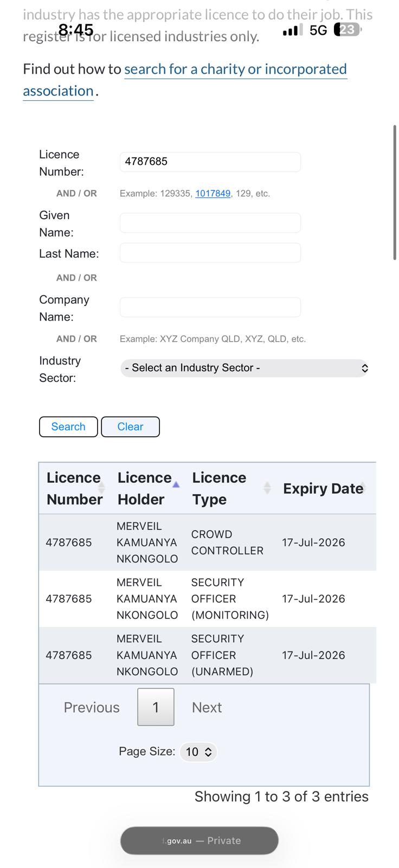
Task: Focus the Licence Number input field
Action: [210, 162]
